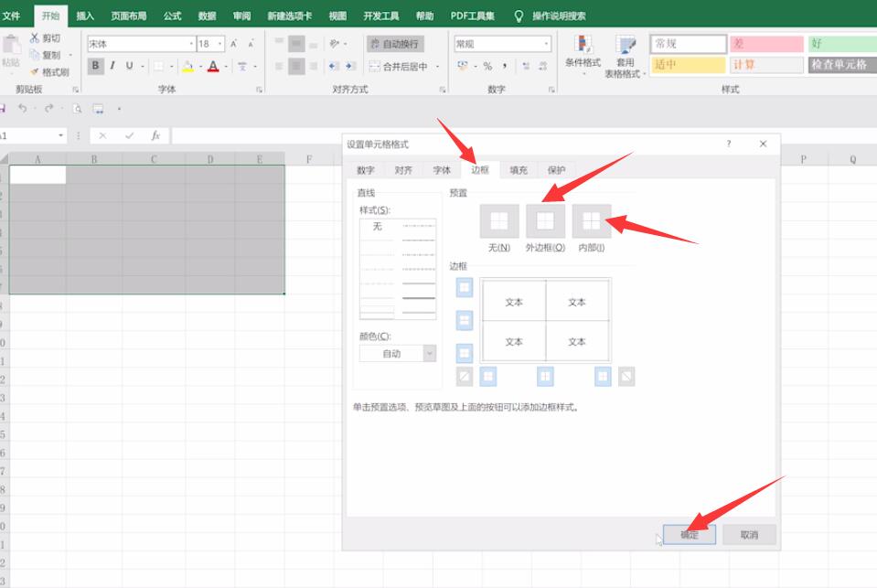Select the 无 line style

pos(378,227)
